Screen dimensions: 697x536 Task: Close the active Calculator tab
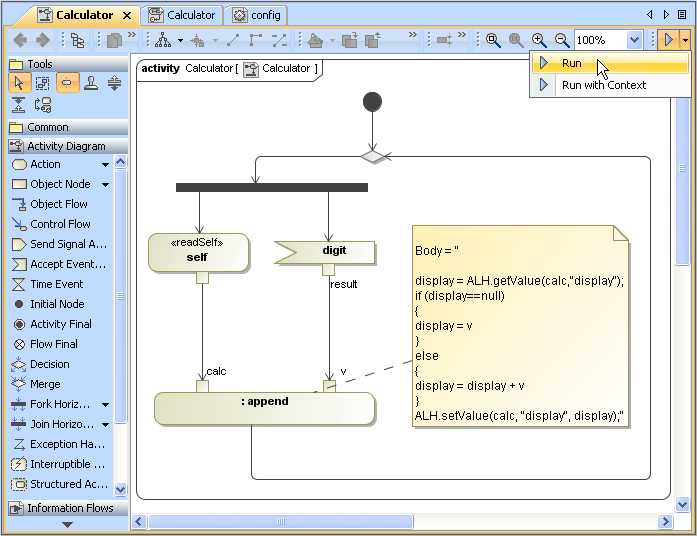click(x=126, y=15)
